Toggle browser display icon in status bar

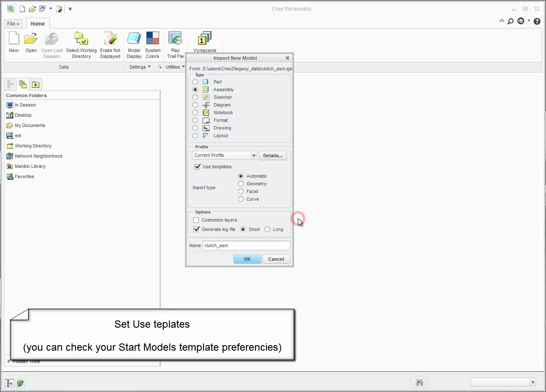[x=20, y=383]
